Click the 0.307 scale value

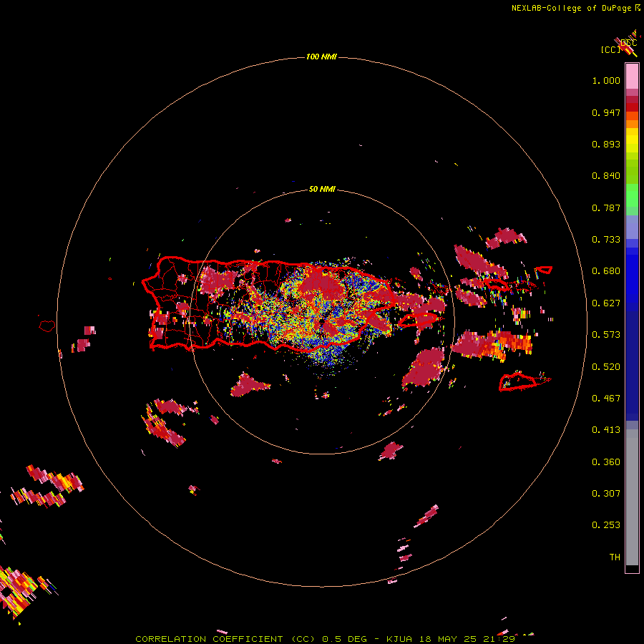(x=606, y=494)
